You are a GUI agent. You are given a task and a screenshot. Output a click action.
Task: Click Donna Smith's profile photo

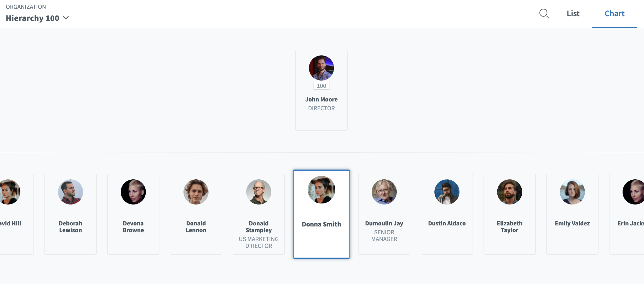321,190
